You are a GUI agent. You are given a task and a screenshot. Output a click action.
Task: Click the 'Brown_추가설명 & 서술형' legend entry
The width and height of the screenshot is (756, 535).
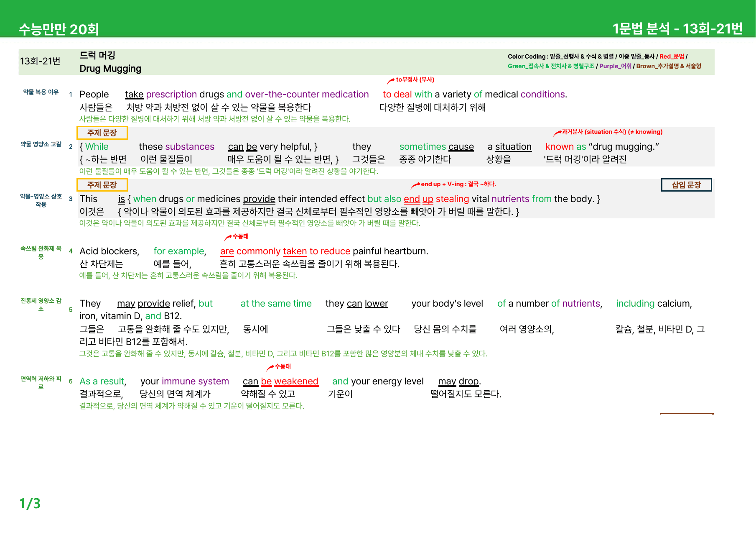[668, 66]
